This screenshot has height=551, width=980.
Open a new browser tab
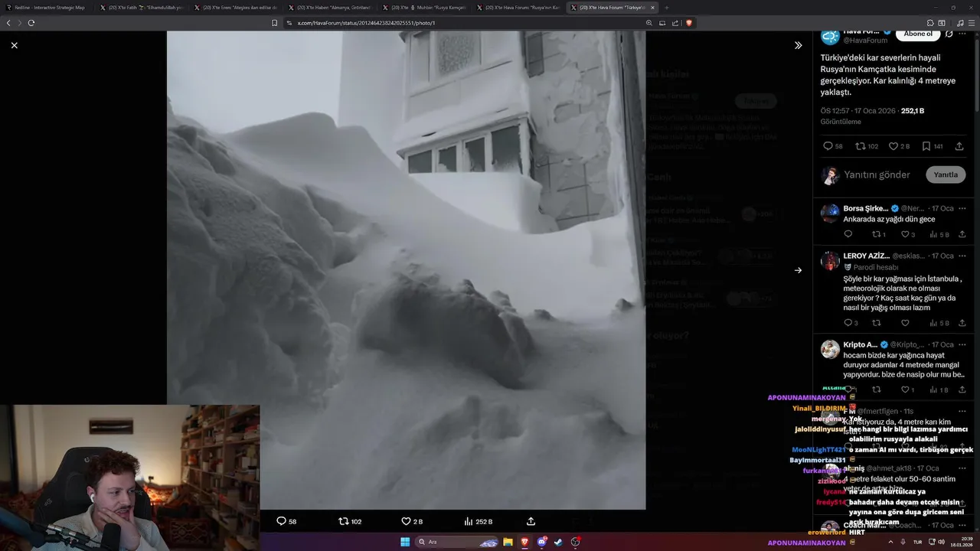666,8
